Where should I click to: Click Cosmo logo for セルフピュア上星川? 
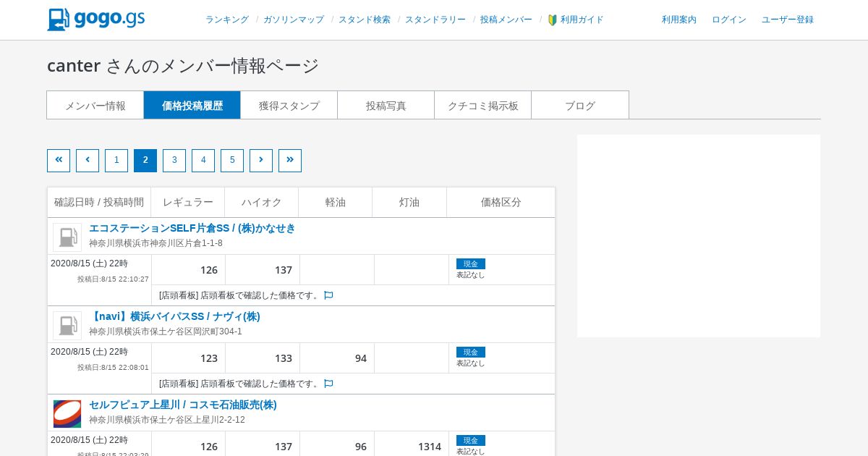coord(67,414)
